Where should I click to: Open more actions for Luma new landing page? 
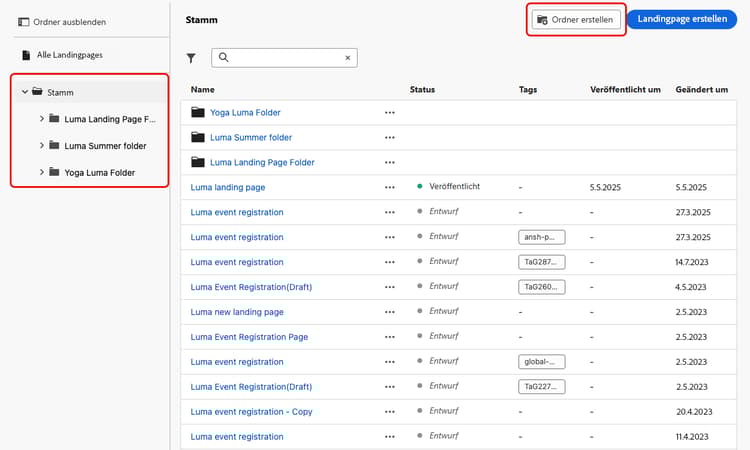tap(389, 312)
